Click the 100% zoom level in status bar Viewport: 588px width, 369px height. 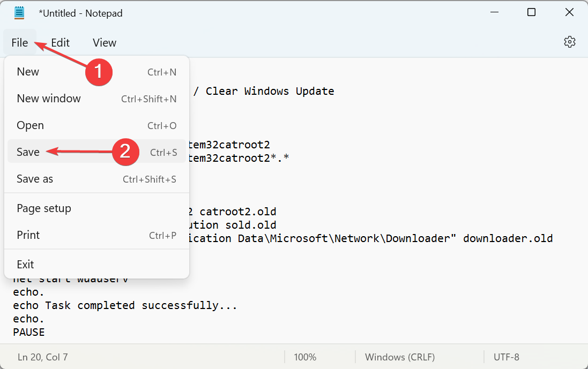305,357
